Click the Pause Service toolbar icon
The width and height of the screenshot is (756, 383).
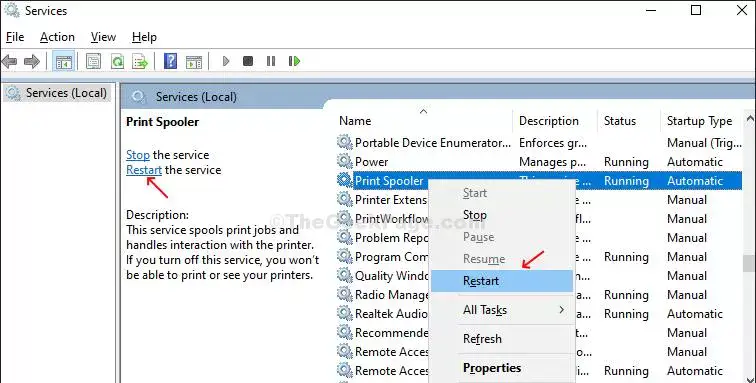(271, 61)
